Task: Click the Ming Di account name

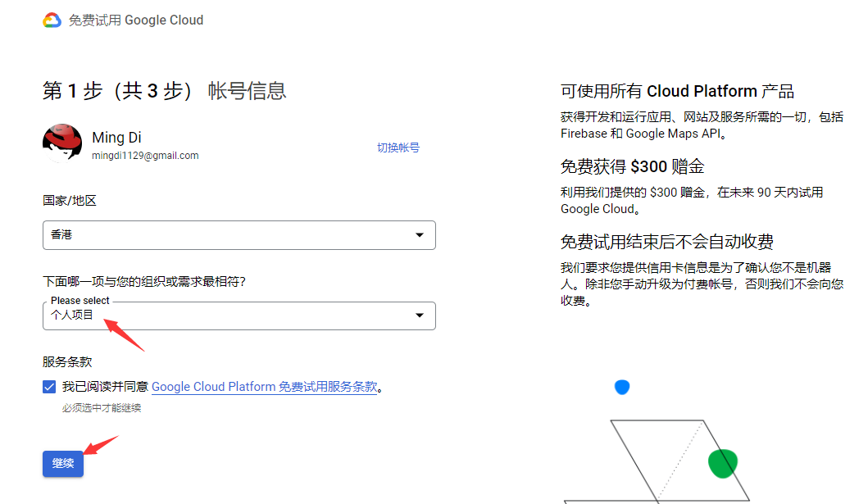Action: (117, 137)
